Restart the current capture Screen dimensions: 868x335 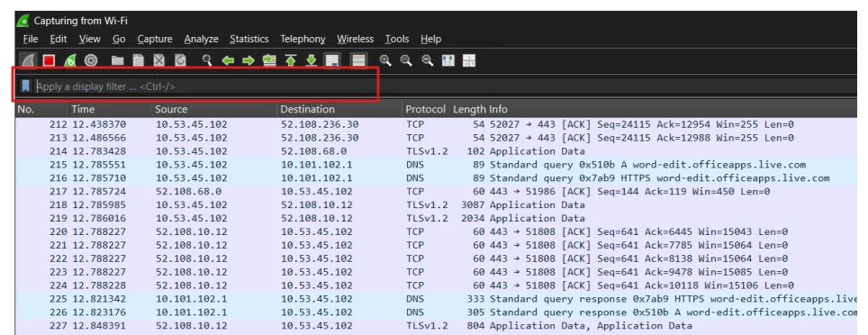tap(69, 60)
